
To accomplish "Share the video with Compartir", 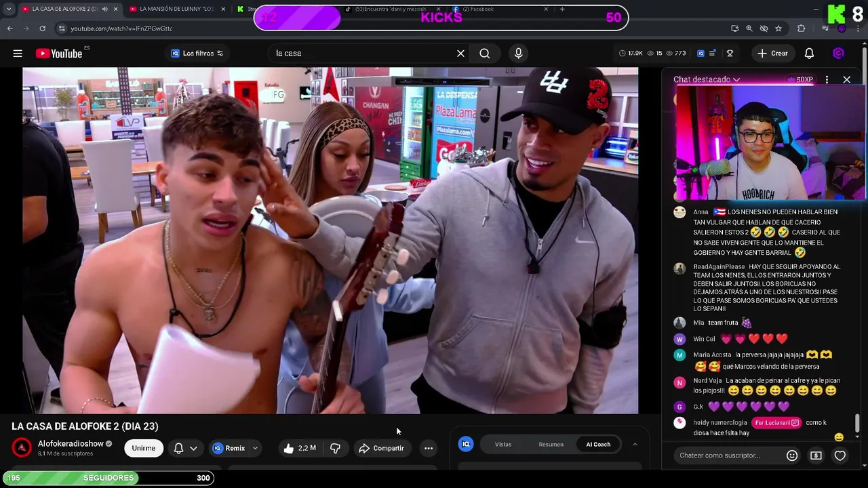I will click(x=381, y=448).
